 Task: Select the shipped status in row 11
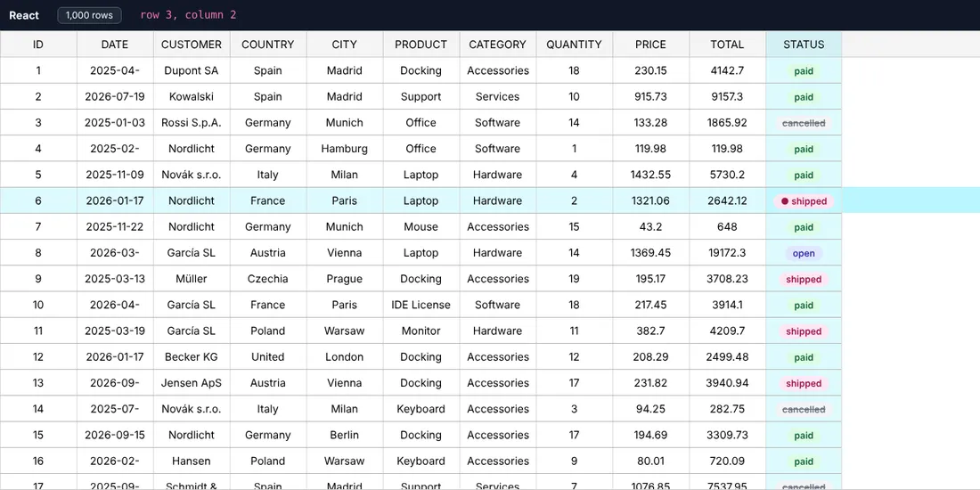tap(804, 331)
